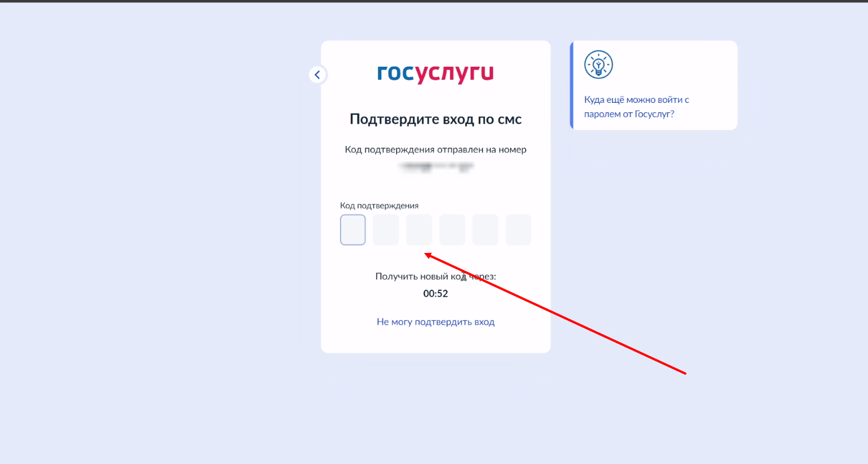Click the blurred phone number

pos(435,167)
